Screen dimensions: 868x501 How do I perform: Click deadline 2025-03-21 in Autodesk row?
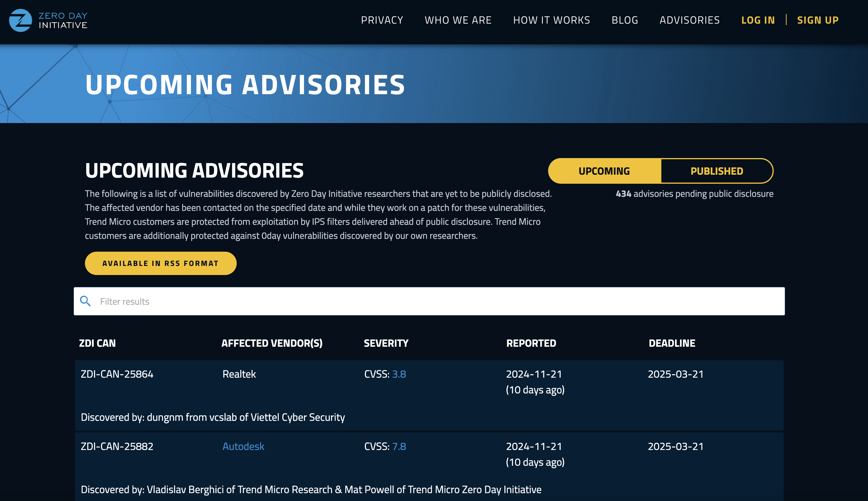pyautogui.click(x=676, y=446)
